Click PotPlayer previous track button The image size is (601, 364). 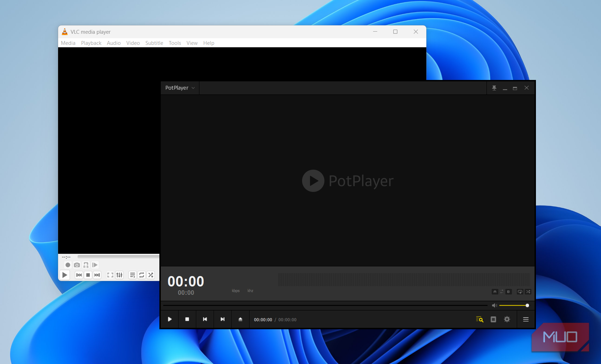pyautogui.click(x=205, y=319)
